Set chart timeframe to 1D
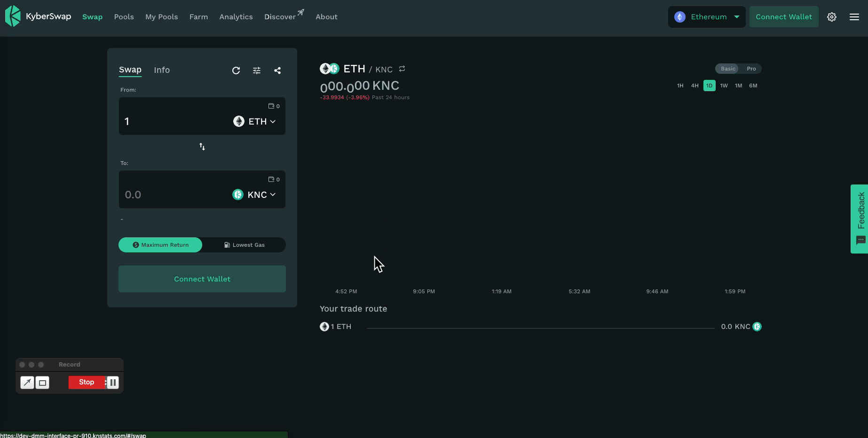The width and height of the screenshot is (868, 438). tap(710, 86)
